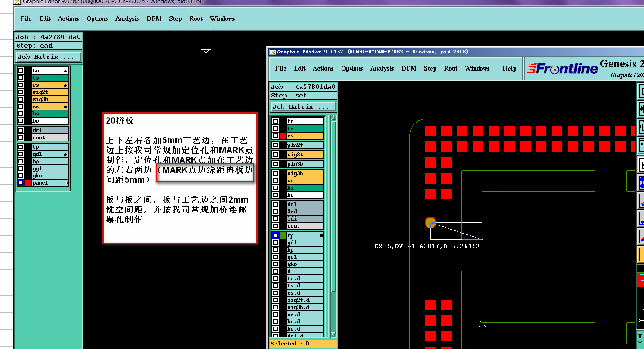
Task: Open Edit menu in back Graphic Editor
Action: click(45, 18)
